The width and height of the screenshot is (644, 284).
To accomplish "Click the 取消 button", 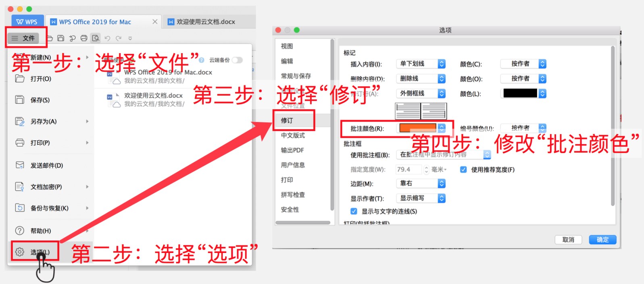I will point(568,240).
